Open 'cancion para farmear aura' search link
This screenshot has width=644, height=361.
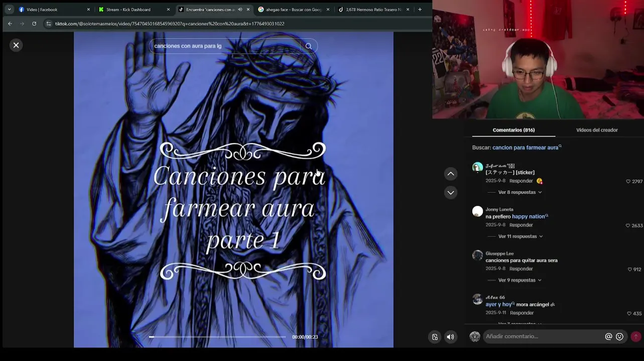point(527,147)
